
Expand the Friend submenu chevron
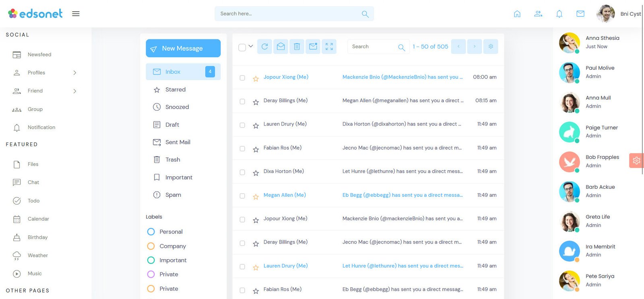tap(75, 91)
